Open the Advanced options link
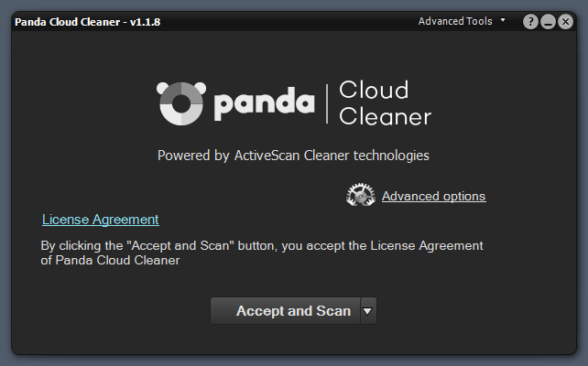This screenshot has height=366, width=588. click(433, 196)
